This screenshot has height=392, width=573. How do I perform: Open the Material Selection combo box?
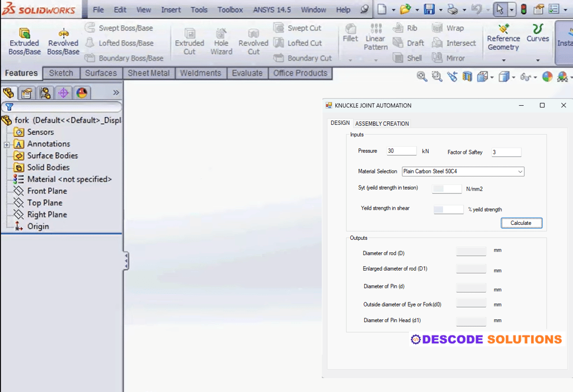463,171
